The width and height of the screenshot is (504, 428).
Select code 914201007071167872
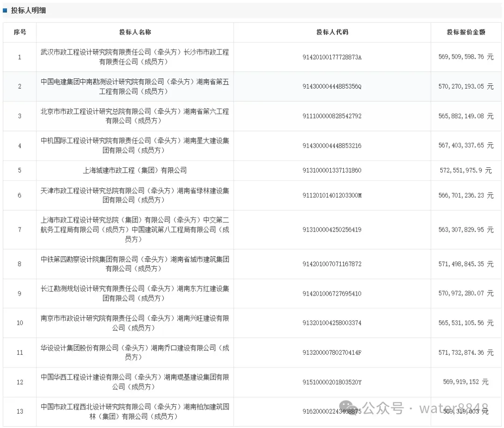pos(332,264)
